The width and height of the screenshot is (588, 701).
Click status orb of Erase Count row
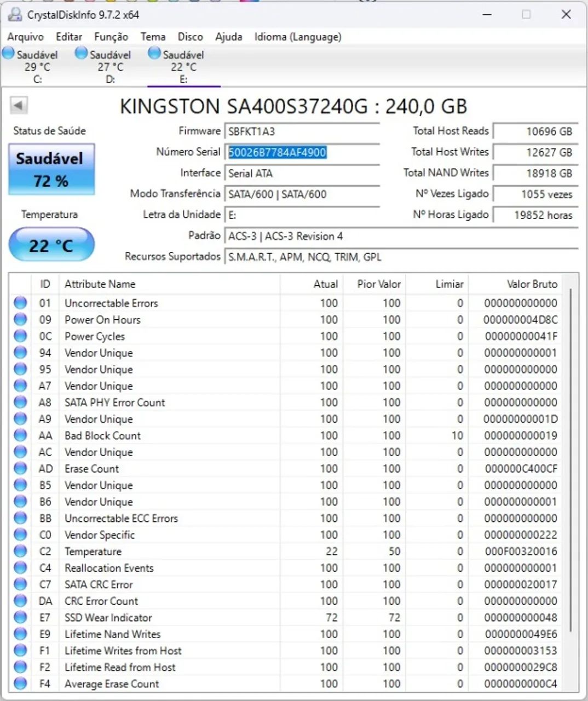pos(20,468)
